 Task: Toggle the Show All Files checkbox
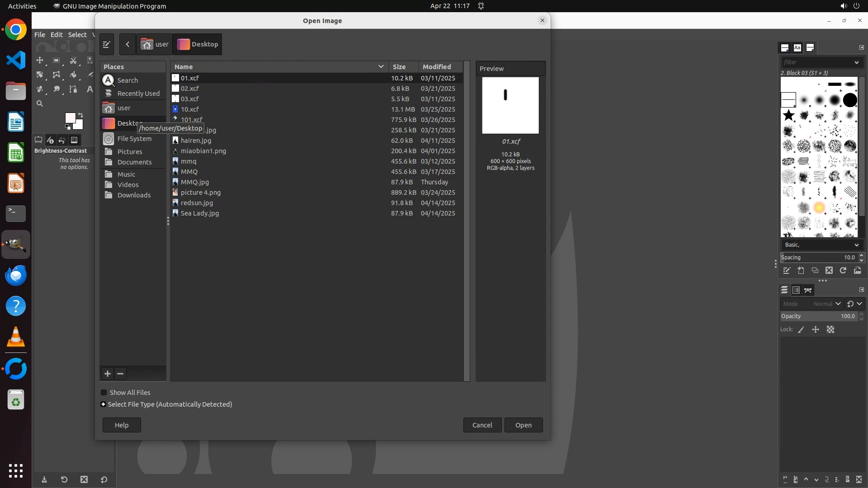click(104, 392)
